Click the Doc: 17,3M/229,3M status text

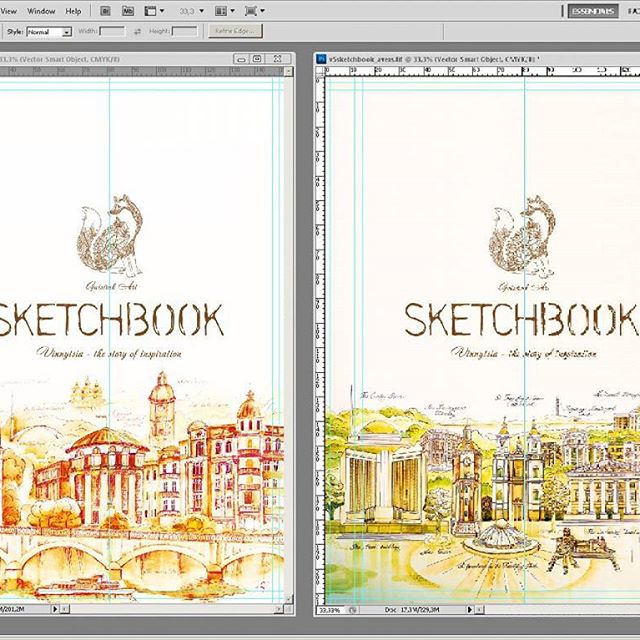pos(412,610)
